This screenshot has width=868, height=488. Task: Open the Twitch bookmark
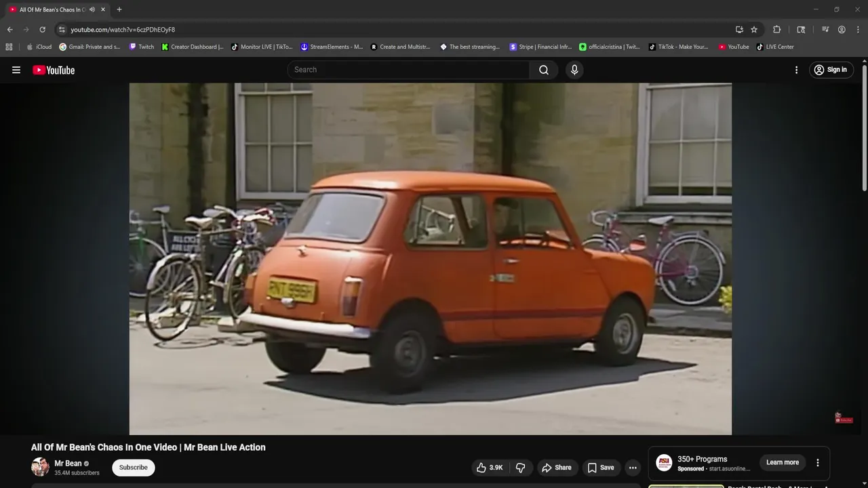click(142, 47)
